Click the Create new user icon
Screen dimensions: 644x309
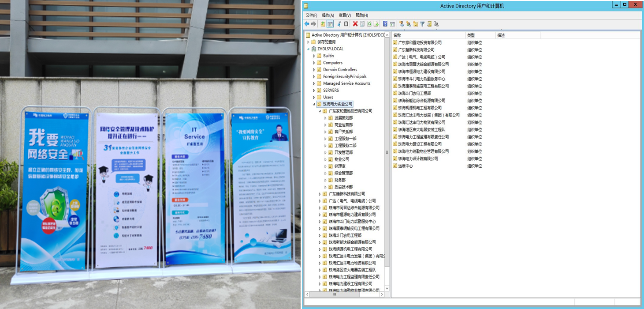tap(402, 24)
